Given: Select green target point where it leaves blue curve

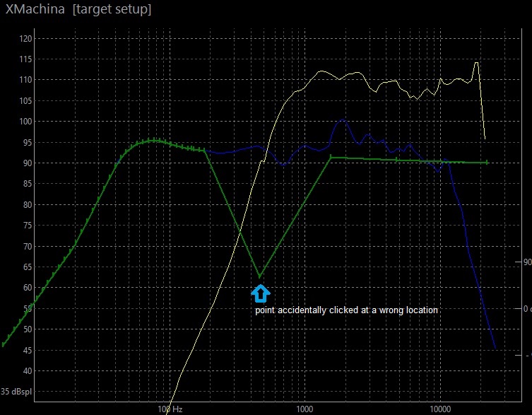Looking at the screenshot, I should point(205,151).
